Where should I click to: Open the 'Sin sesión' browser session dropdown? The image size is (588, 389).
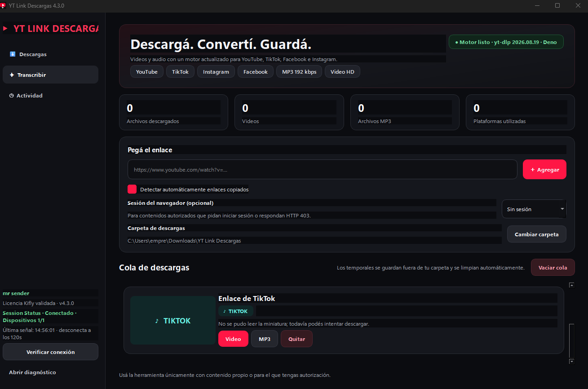534,209
